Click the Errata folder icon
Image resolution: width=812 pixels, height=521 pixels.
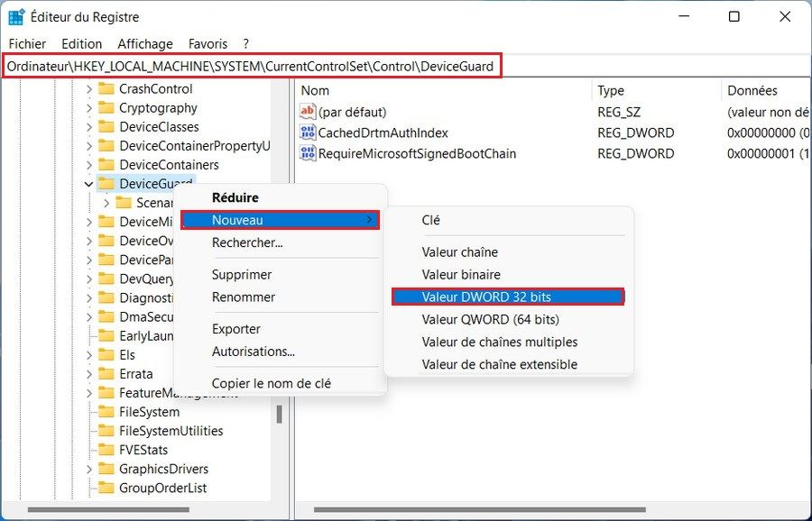106,373
